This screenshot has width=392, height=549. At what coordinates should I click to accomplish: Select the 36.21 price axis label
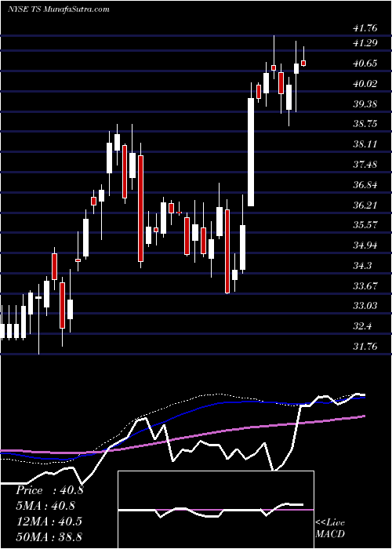coord(365,205)
